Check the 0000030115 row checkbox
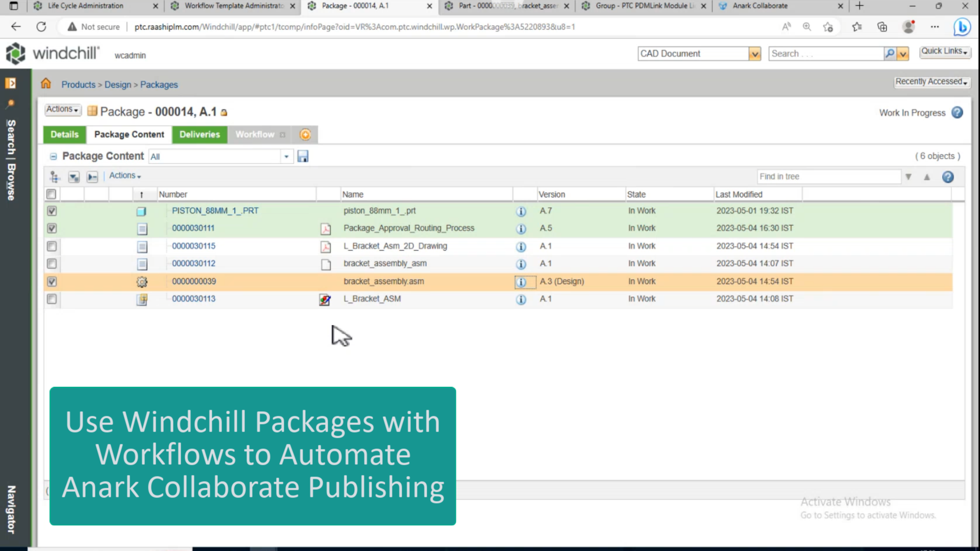The image size is (980, 551). [52, 246]
